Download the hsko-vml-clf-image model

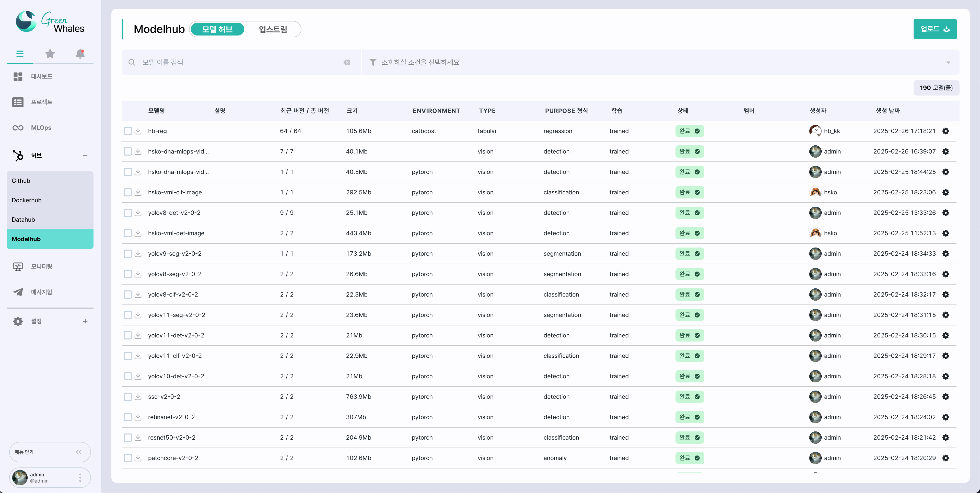[138, 192]
